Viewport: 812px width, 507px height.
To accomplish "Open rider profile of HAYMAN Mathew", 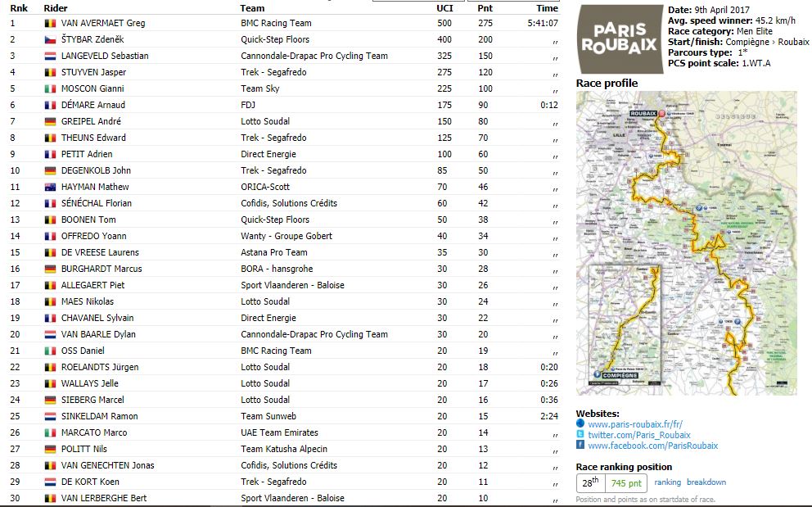I will pos(95,187).
